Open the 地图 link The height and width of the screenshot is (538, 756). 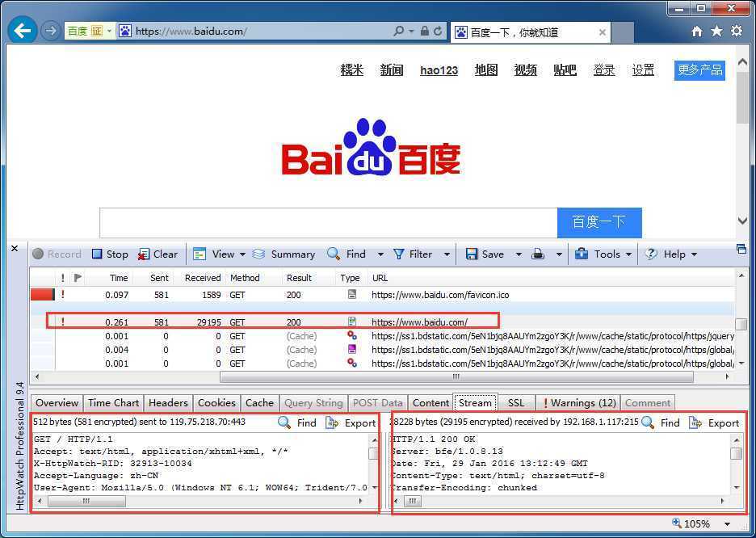[486, 70]
